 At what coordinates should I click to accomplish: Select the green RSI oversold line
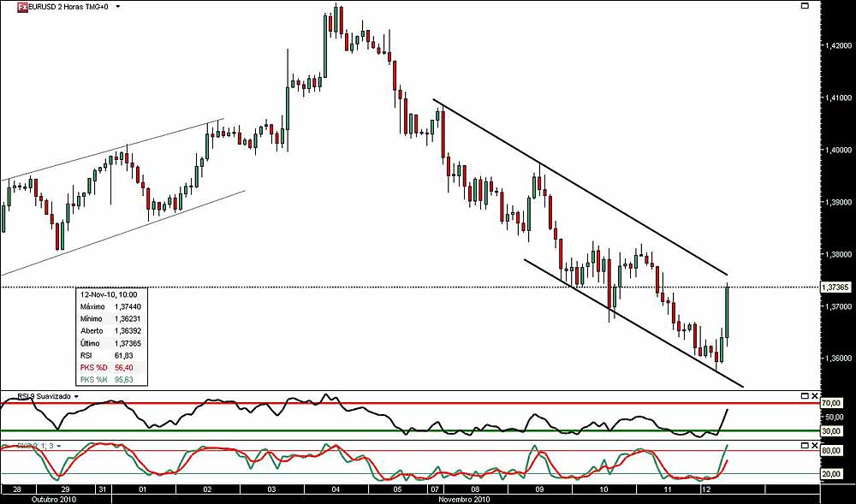(409, 431)
